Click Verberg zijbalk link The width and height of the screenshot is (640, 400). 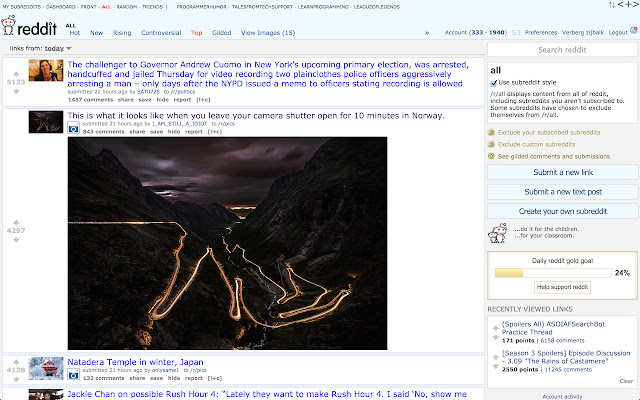(x=582, y=33)
